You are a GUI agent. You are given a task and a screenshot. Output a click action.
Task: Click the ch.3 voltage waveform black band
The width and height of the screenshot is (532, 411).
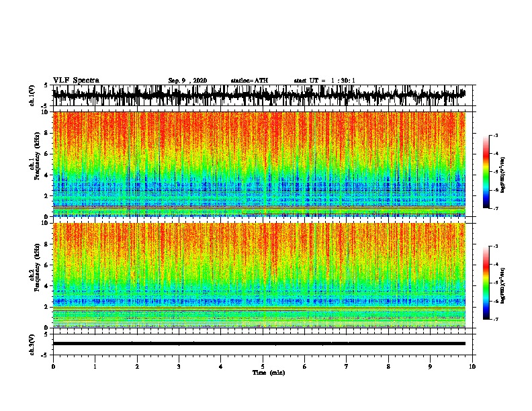(x=259, y=344)
